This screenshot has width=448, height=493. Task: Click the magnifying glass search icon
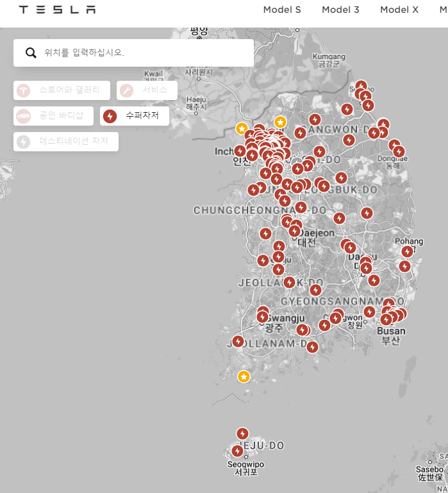[31, 53]
